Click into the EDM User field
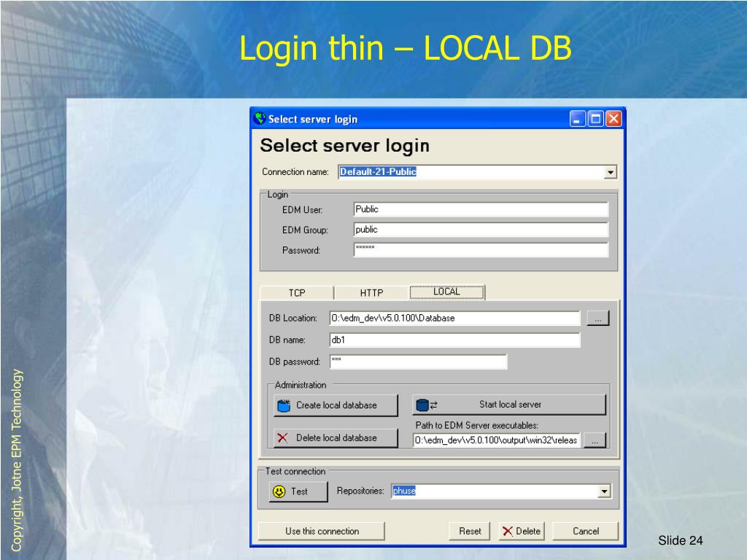 click(480, 210)
